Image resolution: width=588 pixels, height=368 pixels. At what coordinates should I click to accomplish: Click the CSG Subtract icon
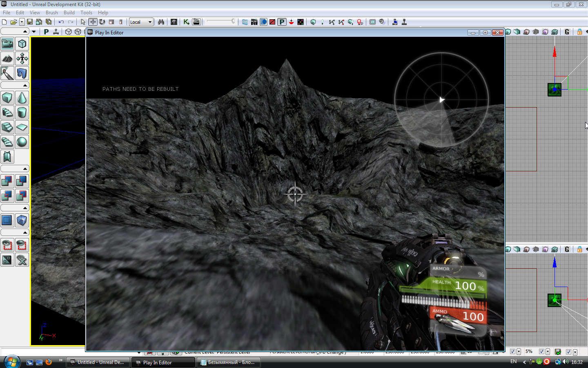pos(22,181)
